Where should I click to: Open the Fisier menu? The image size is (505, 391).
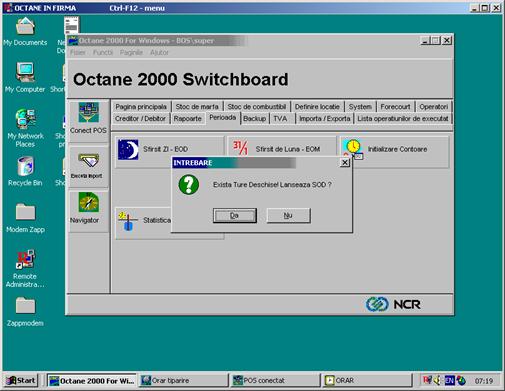coord(78,52)
